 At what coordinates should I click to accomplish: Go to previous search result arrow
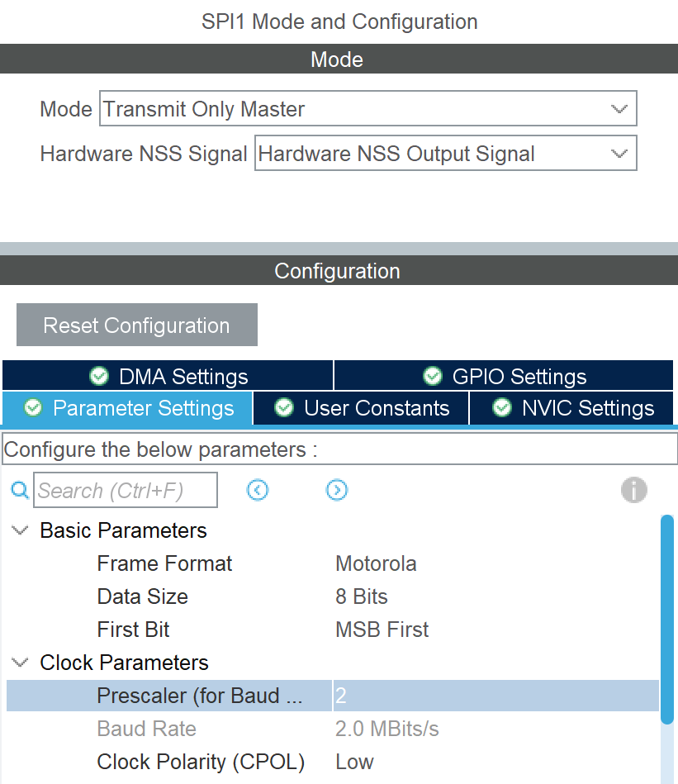click(258, 490)
